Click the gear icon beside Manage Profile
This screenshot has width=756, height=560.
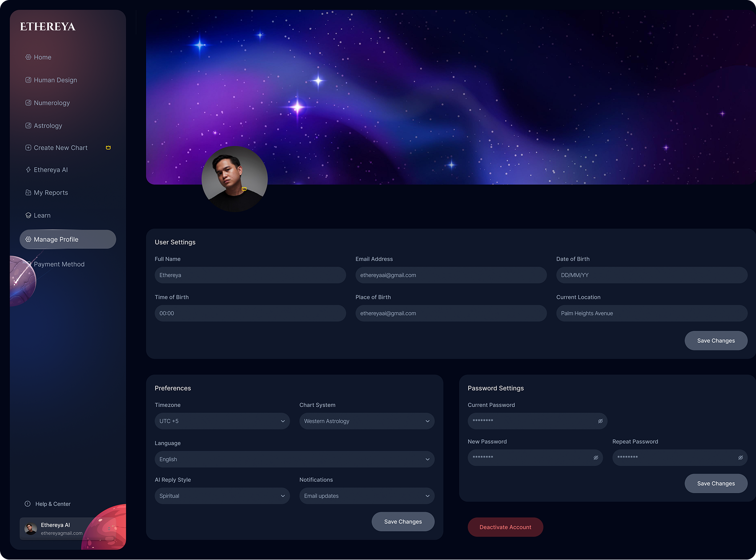(28, 240)
